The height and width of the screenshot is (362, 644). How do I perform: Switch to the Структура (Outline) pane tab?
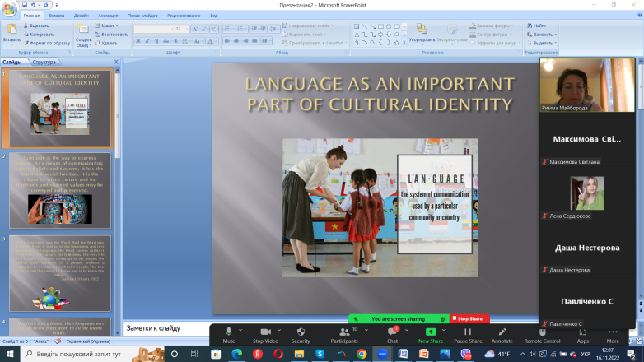(44, 62)
